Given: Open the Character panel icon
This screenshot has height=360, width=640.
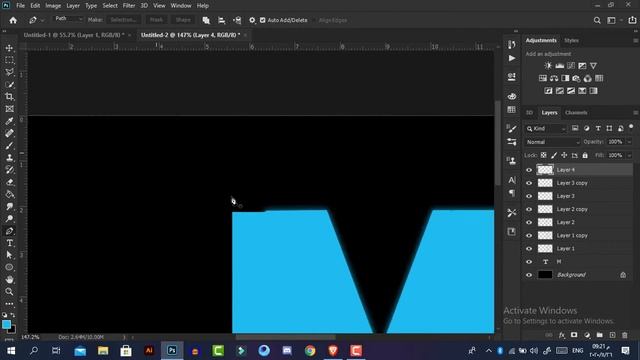Looking at the screenshot, I should pos(511,180).
